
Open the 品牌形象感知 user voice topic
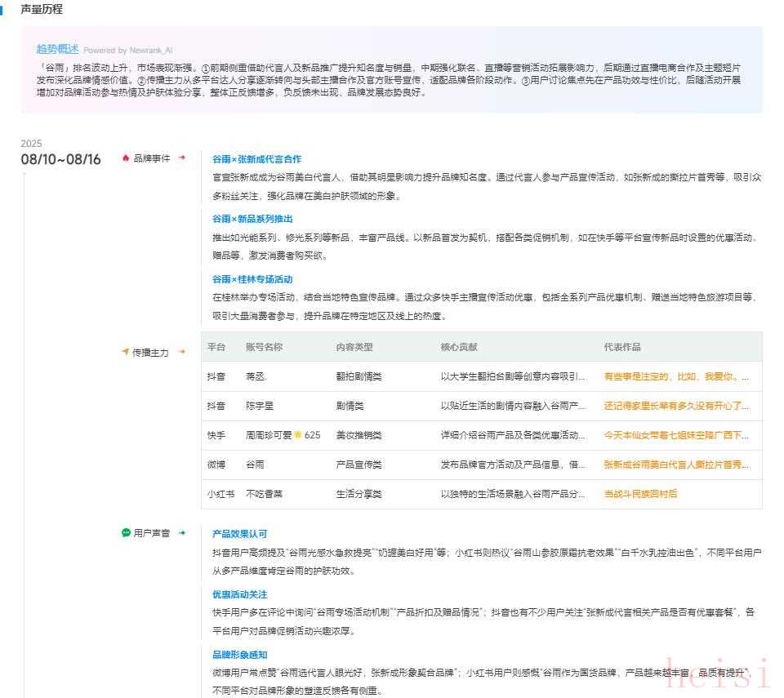coord(240,655)
